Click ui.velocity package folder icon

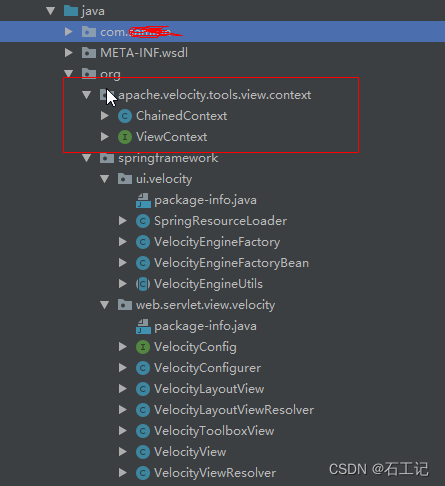(x=125, y=179)
